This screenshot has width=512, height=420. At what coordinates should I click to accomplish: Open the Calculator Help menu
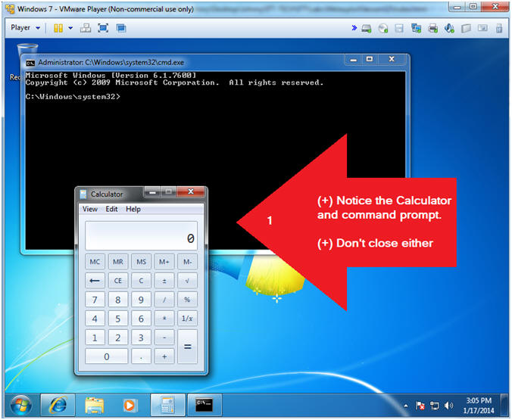coord(133,209)
